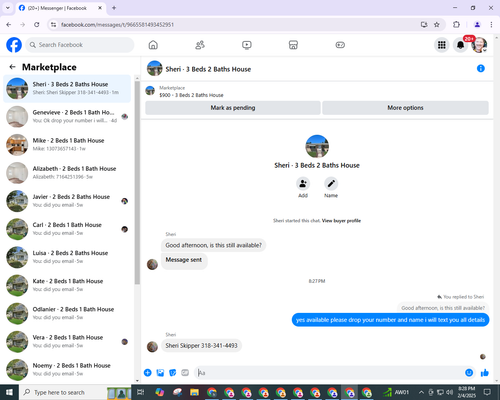Screen dimensions: 500x400
Task: Open the Kate 2 Beds 1 Bath House chat
Action: (67, 285)
